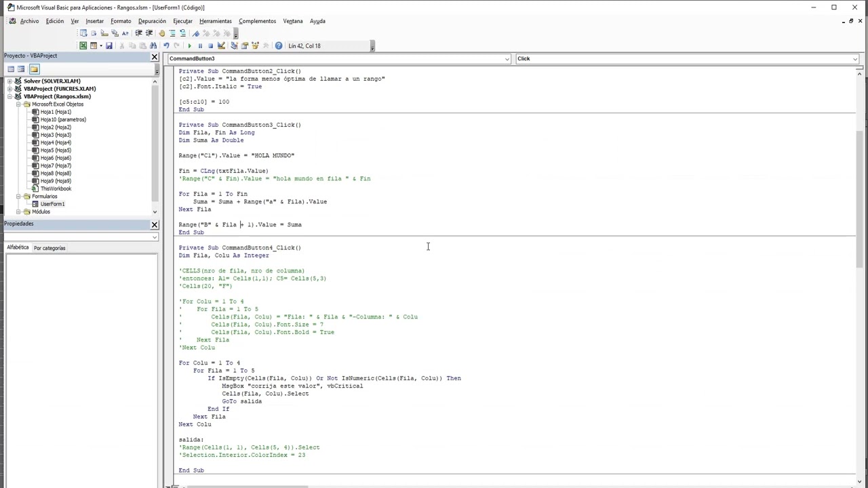Open the Depuración menu
This screenshot has width=868, height=488.
coord(152,21)
